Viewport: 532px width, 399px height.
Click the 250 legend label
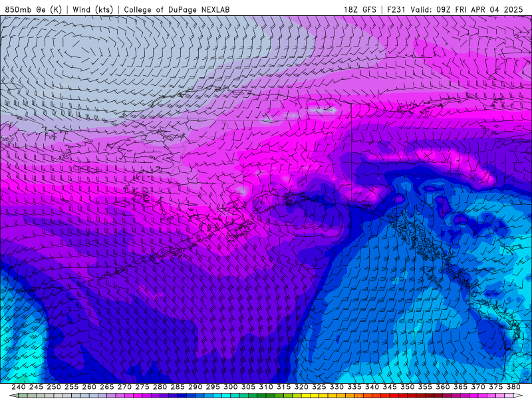click(x=54, y=387)
